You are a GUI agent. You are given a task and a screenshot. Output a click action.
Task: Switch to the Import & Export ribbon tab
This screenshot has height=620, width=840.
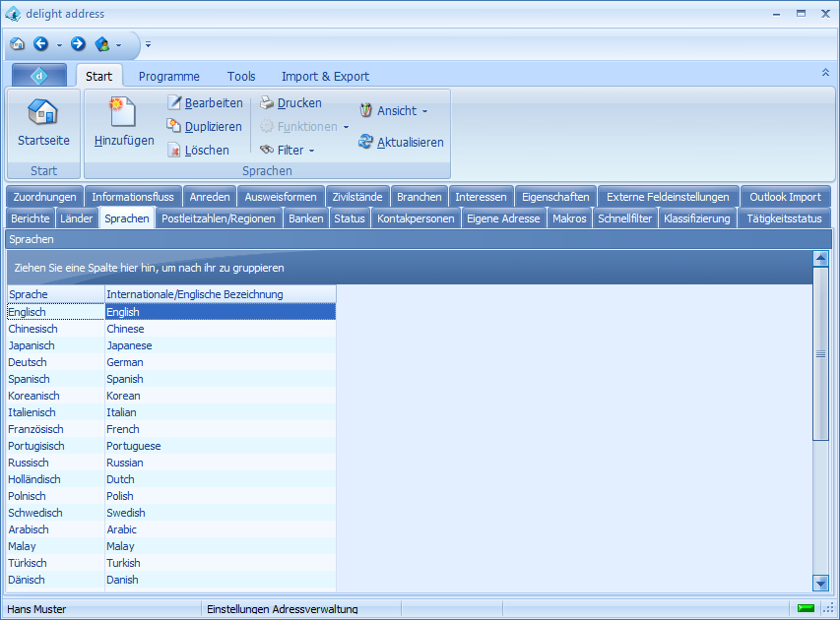[x=325, y=76]
